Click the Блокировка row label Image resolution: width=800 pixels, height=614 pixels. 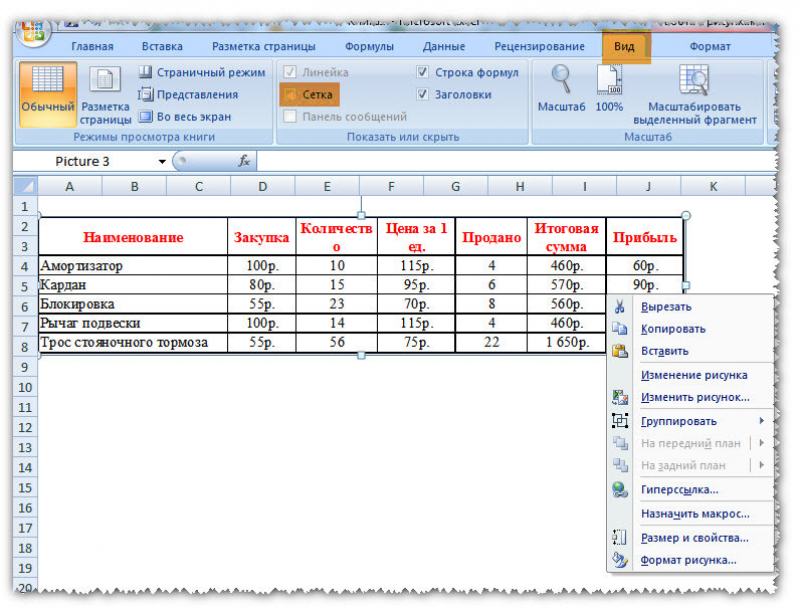pos(77,304)
